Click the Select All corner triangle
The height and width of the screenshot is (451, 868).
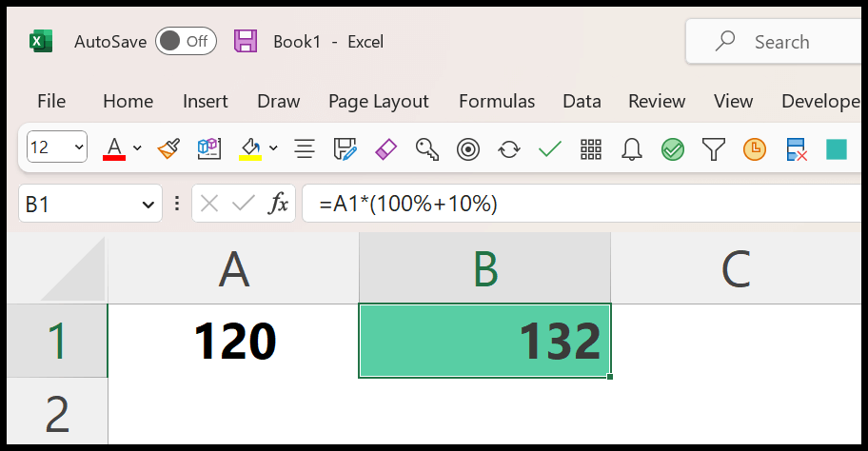point(72,269)
